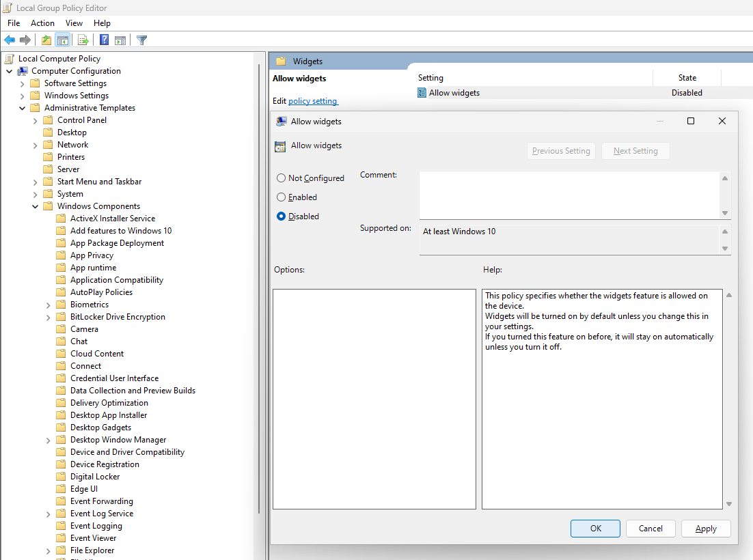Click the Printers folder icon in tree
This screenshot has width=753, height=560.
point(48,157)
